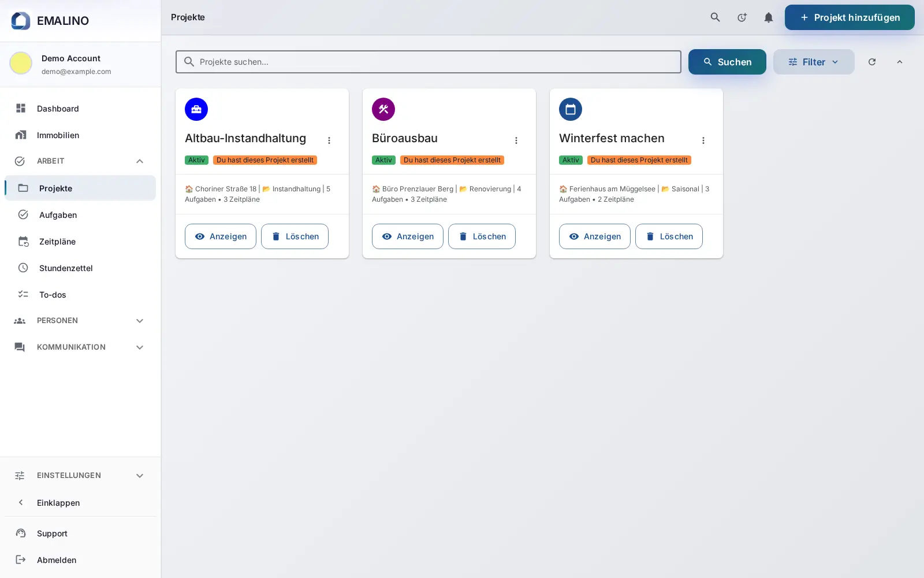This screenshot has width=924, height=578.
Task: Click Abmelden to log out
Action: (80, 560)
